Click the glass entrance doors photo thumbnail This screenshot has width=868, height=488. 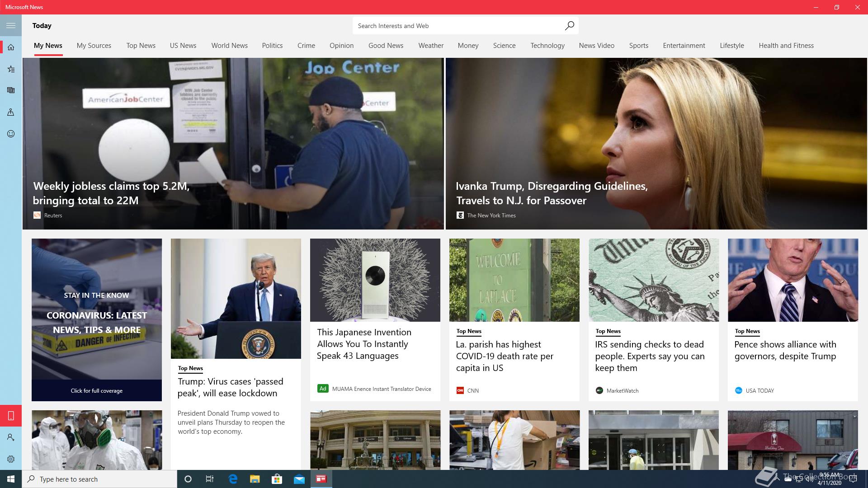(654, 440)
